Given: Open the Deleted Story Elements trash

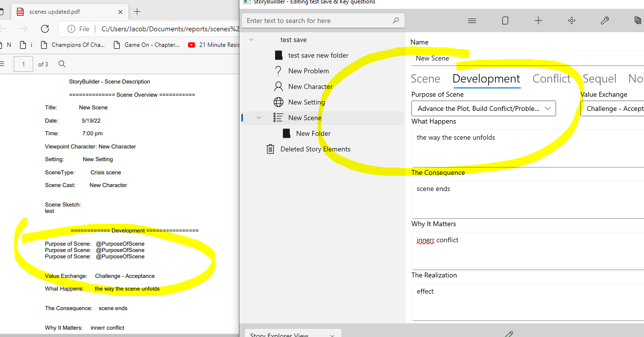Looking at the screenshot, I should pyautogui.click(x=315, y=149).
